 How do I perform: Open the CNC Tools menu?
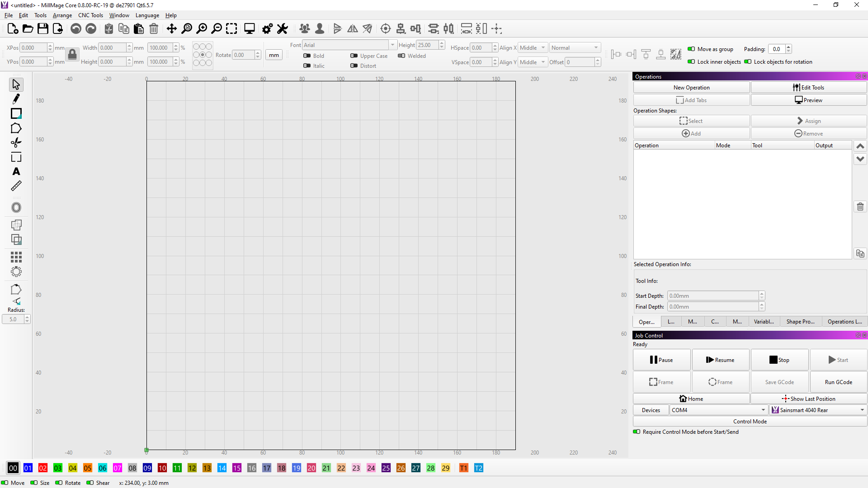click(90, 15)
